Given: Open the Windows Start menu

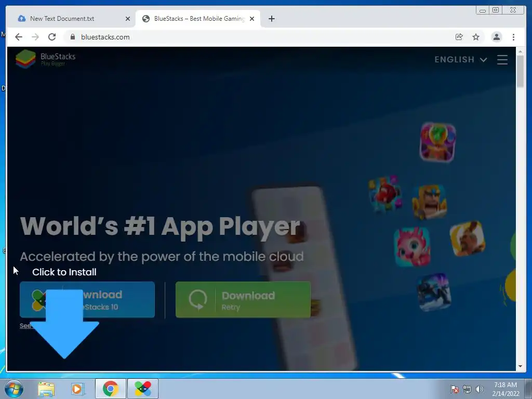Looking at the screenshot, I should [x=14, y=389].
